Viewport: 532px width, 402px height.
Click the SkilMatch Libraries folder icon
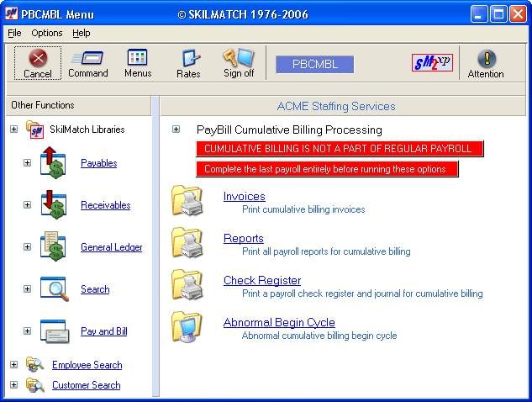[x=35, y=130]
